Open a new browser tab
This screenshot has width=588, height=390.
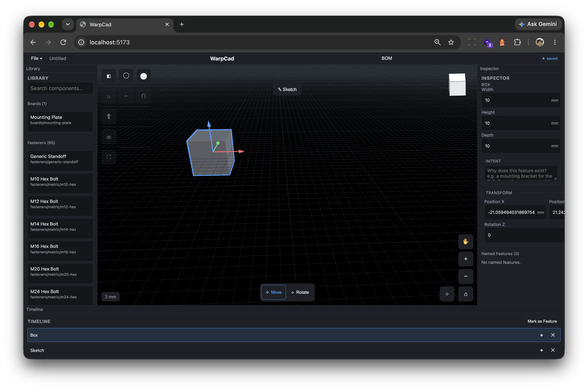coord(182,24)
